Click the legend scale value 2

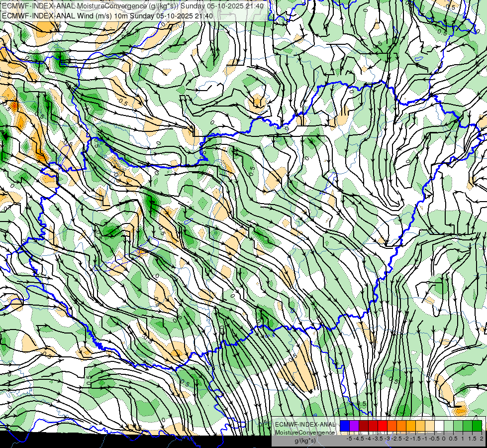pos(482,439)
